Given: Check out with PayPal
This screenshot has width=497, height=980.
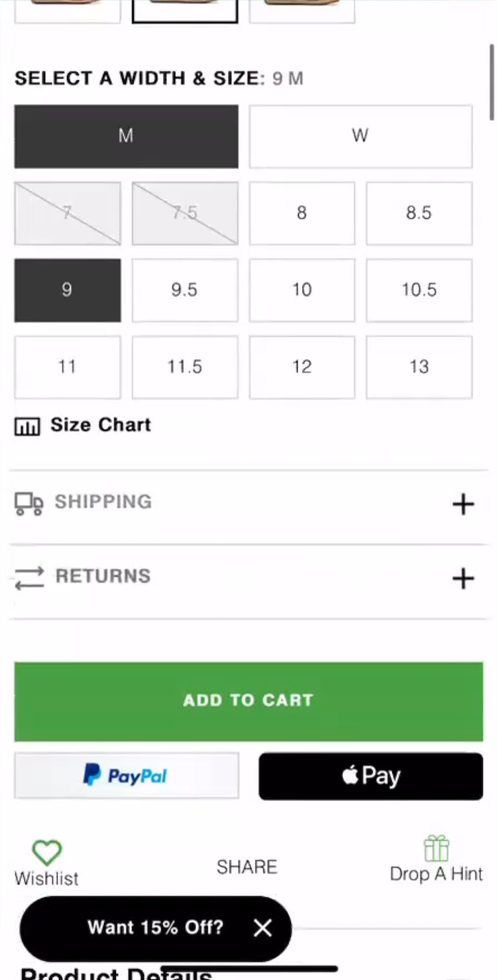Looking at the screenshot, I should click(126, 776).
